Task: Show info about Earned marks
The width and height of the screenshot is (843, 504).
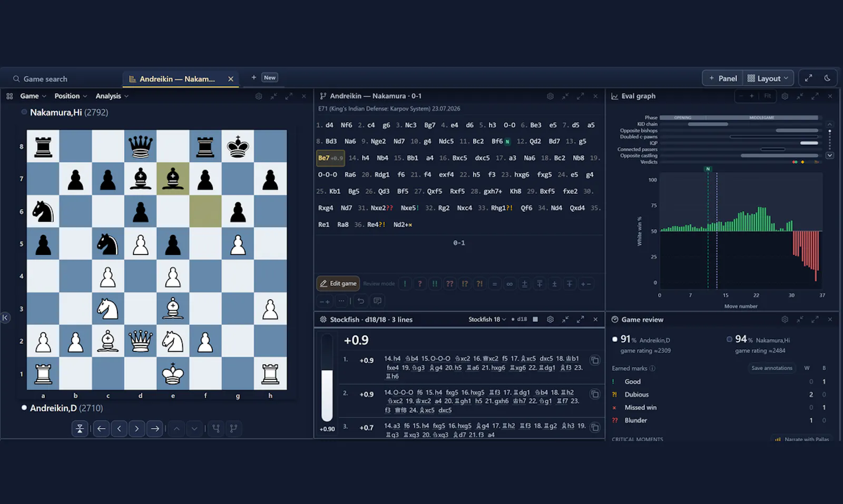Action: coord(652,368)
